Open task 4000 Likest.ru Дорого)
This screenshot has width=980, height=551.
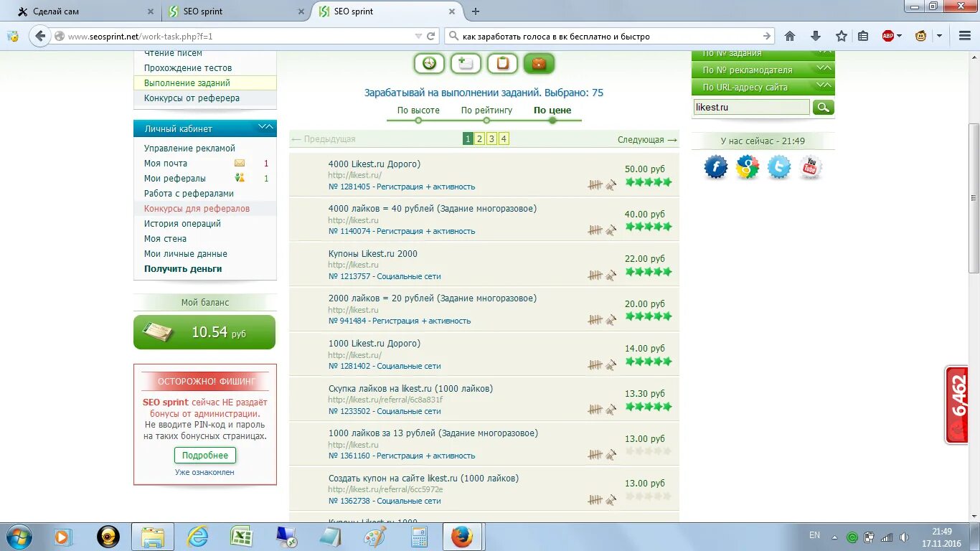coord(374,164)
